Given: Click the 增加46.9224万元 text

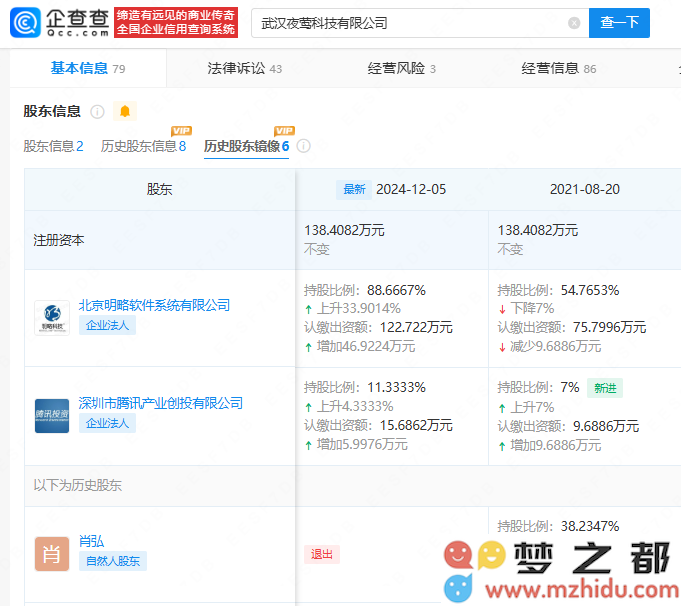Looking at the screenshot, I should tap(366, 346).
